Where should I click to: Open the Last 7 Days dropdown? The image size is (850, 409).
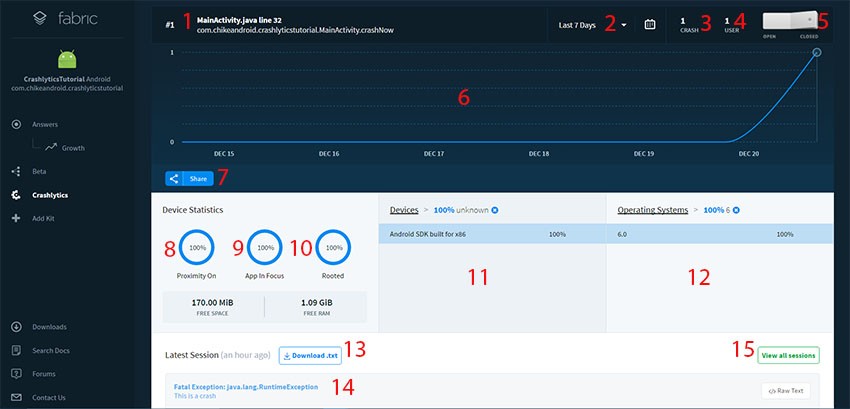[x=593, y=25]
